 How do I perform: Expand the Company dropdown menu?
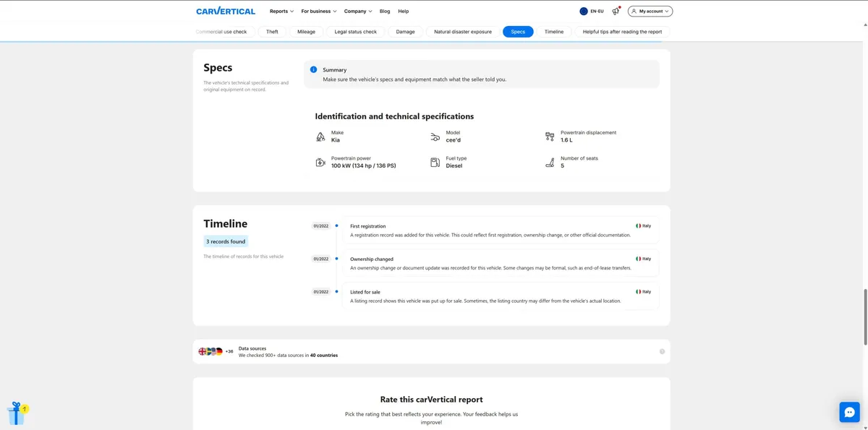(x=358, y=12)
